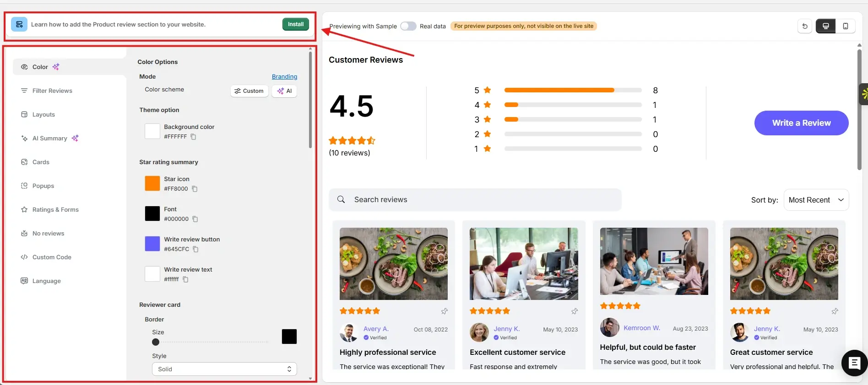Click the green Install button
868x385 pixels.
pos(296,24)
